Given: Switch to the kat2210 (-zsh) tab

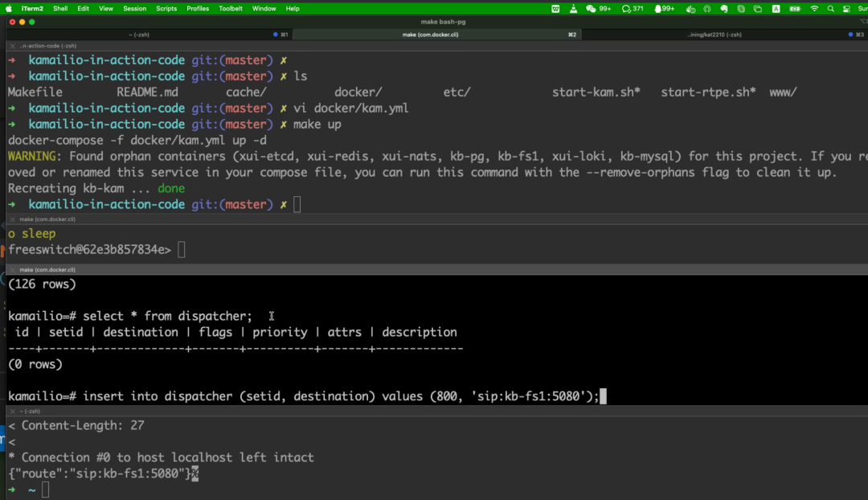Looking at the screenshot, I should tap(716, 35).
